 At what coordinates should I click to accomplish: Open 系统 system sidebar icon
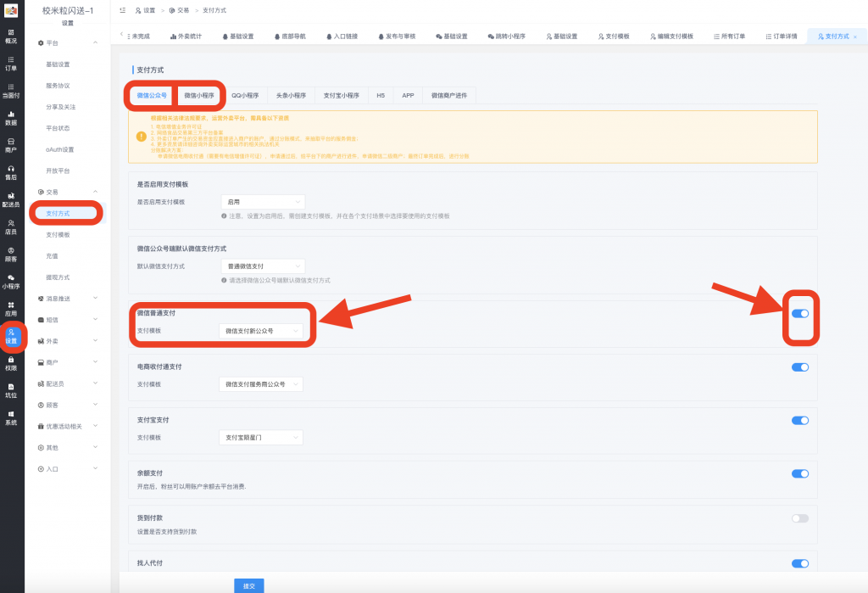[x=11, y=417]
